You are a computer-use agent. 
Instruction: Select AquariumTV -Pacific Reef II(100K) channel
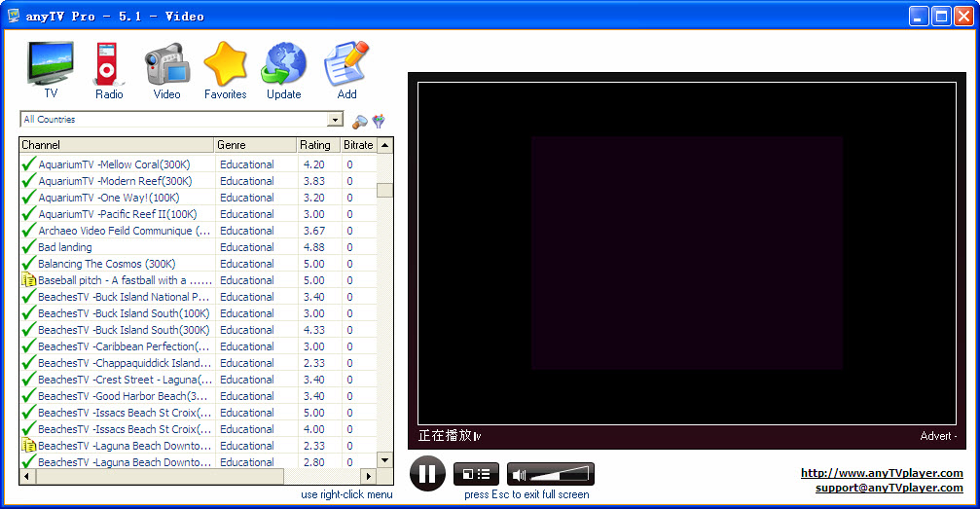(118, 214)
